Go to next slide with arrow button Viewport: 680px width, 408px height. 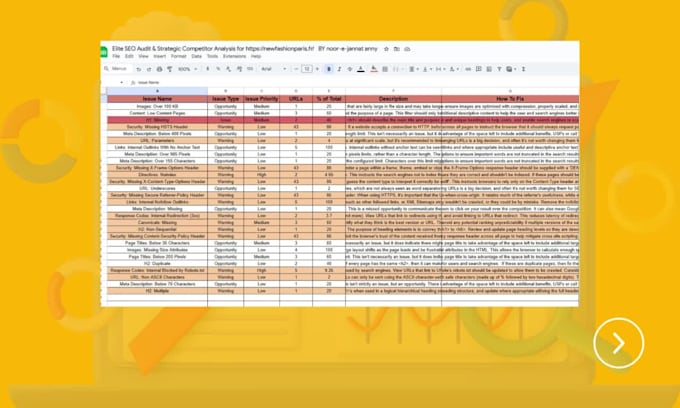pos(618,343)
